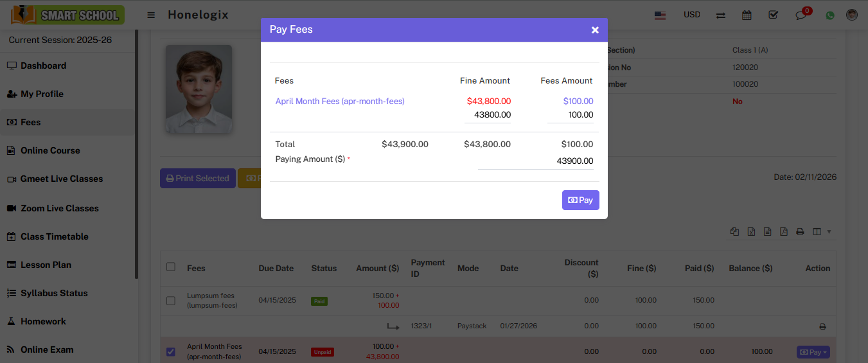The height and width of the screenshot is (363, 868).
Task: Click the Honelogix title text
Action: pyautogui.click(x=198, y=15)
